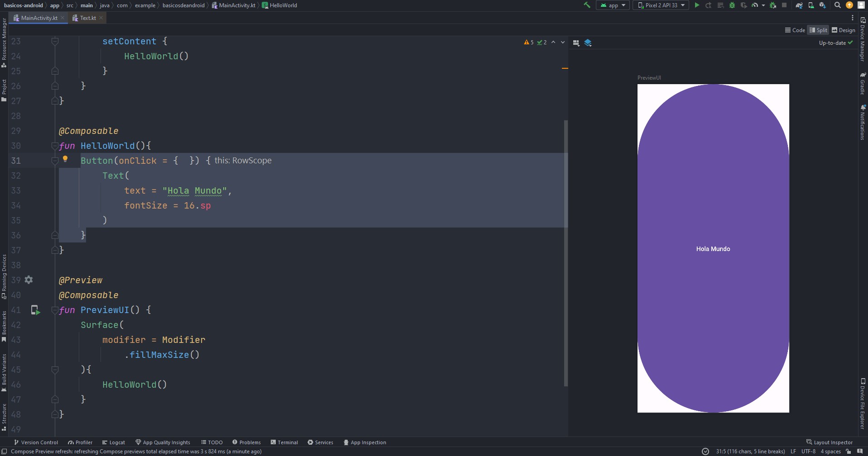Click the green Run app button
The image size is (868, 456).
pyautogui.click(x=697, y=5)
